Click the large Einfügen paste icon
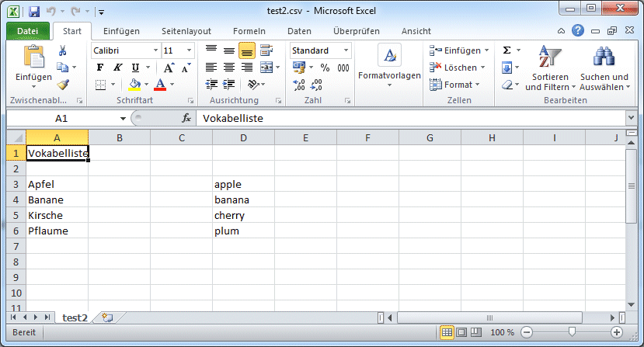 click(34, 56)
